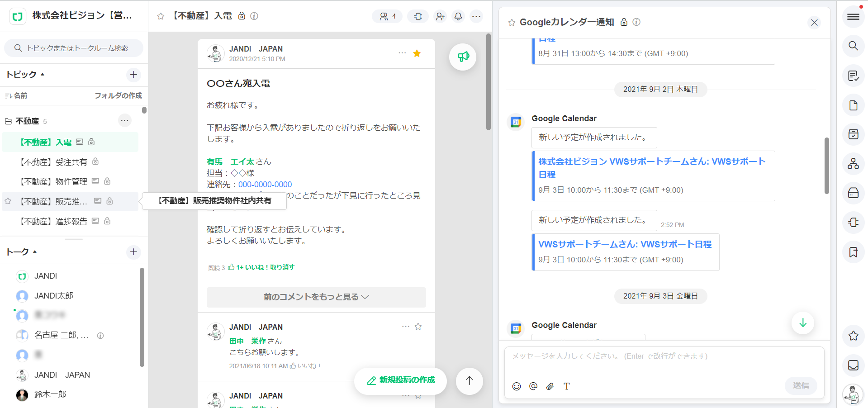Viewport: 868px width, 408px height.
Task: Unstar the first JANDI JAPAN post
Action: 417,53
